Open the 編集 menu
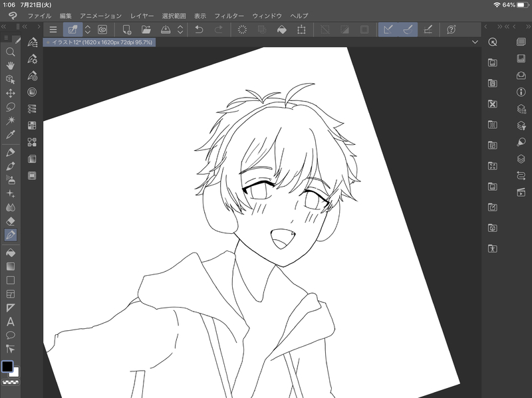The image size is (532, 398). tap(65, 16)
